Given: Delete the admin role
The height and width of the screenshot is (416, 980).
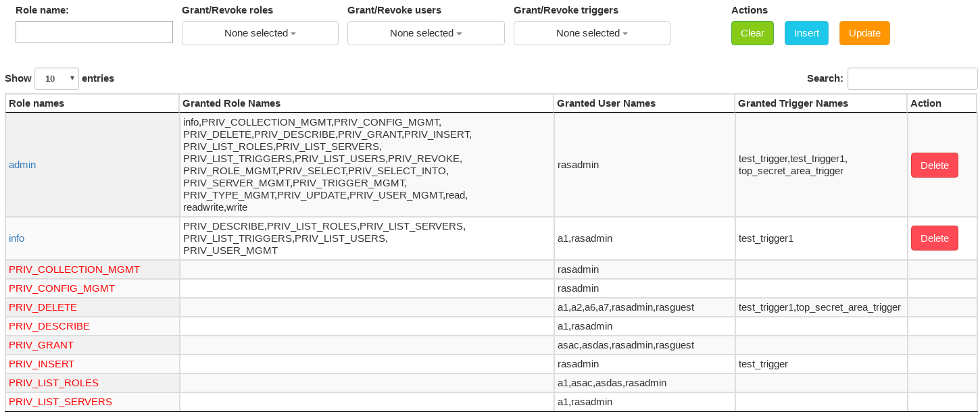Looking at the screenshot, I should coord(934,165).
